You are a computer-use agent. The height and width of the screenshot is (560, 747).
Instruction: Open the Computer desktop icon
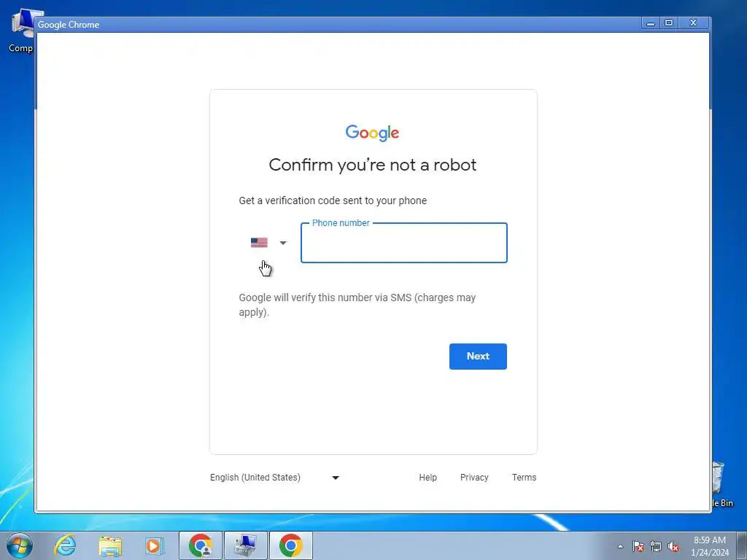(21, 31)
